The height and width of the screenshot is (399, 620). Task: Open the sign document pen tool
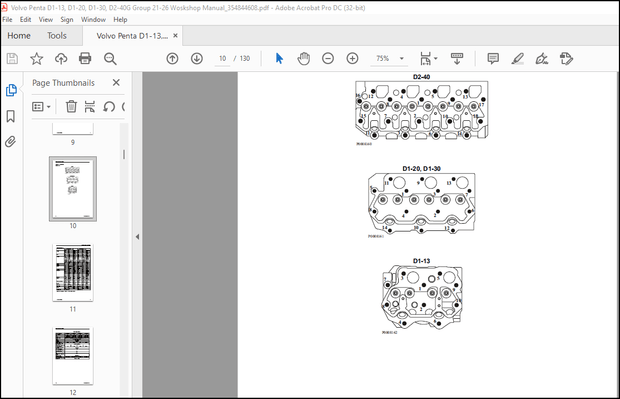click(x=542, y=59)
